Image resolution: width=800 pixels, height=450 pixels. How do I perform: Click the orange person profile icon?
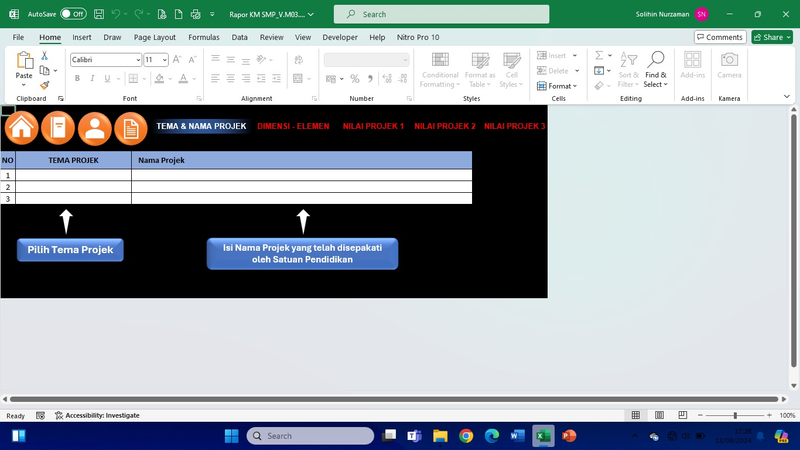(94, 128)
